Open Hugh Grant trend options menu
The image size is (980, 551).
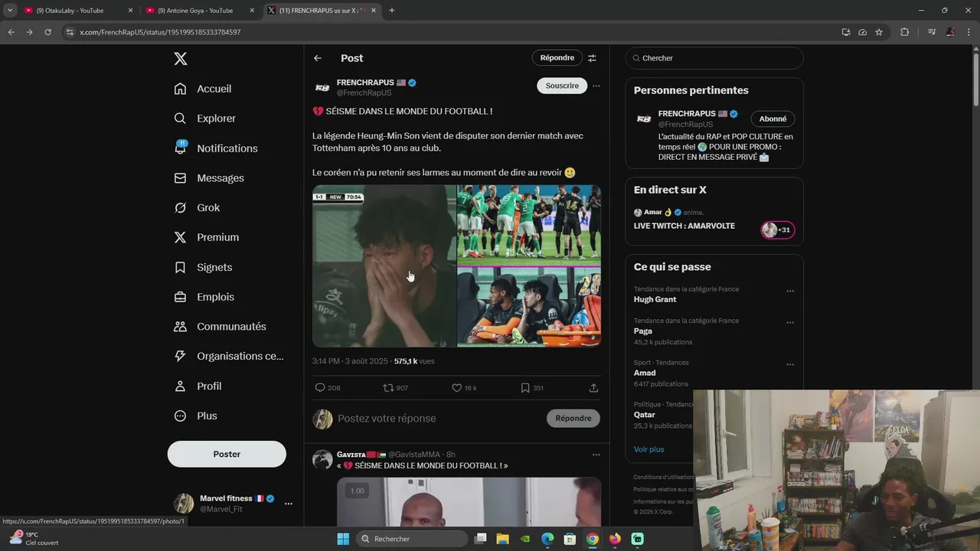point(790,291)
